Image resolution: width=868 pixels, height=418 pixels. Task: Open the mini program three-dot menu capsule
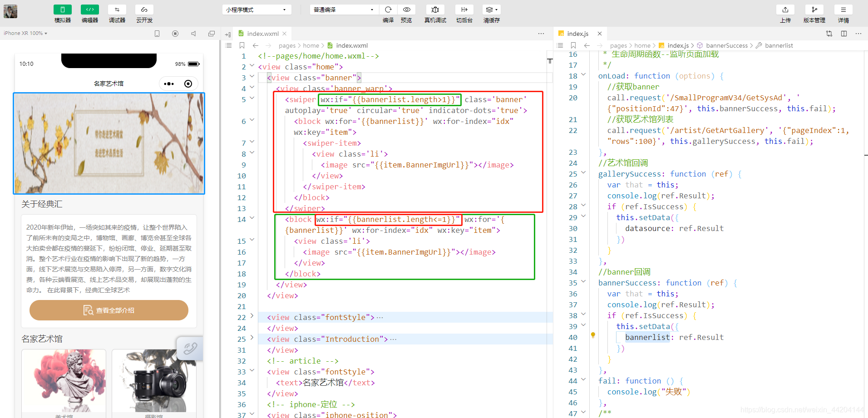point(169,84)
